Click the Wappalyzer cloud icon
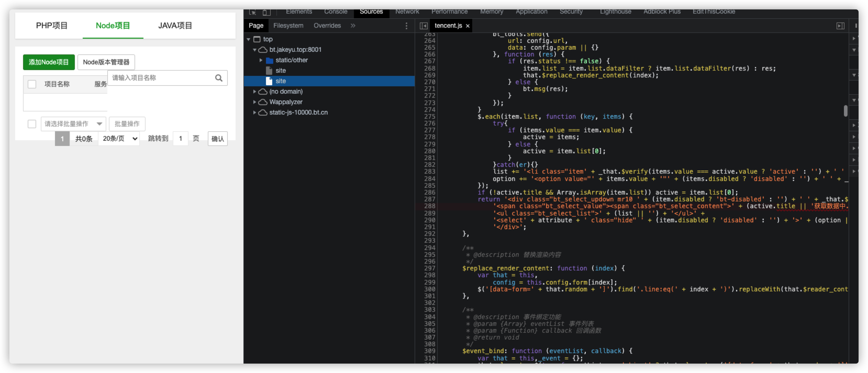Viewport: 868px width, 373px height. tap(263, 102)
